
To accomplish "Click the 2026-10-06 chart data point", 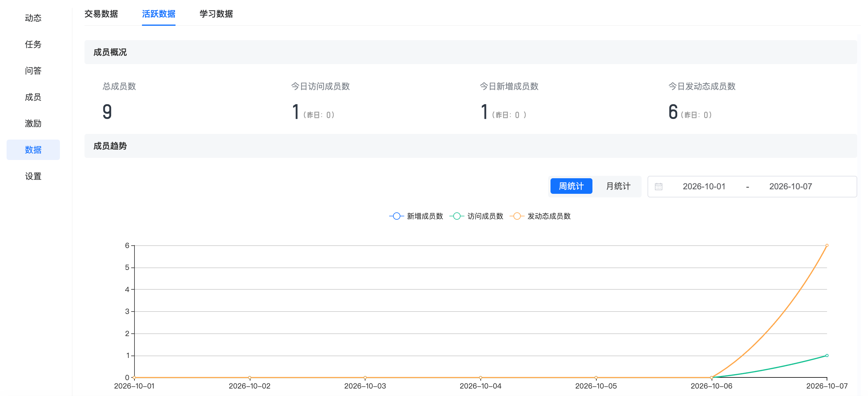I will [x=711, y=377].
